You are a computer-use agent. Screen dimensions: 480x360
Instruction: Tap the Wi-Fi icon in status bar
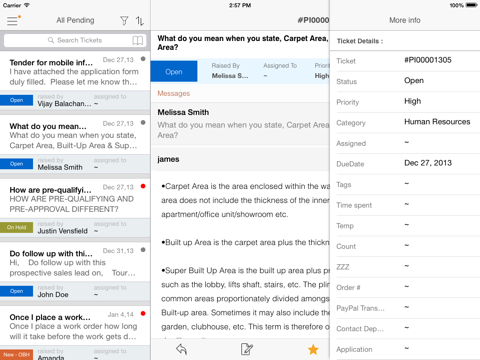pyautogui.click(x=27, y=5)
